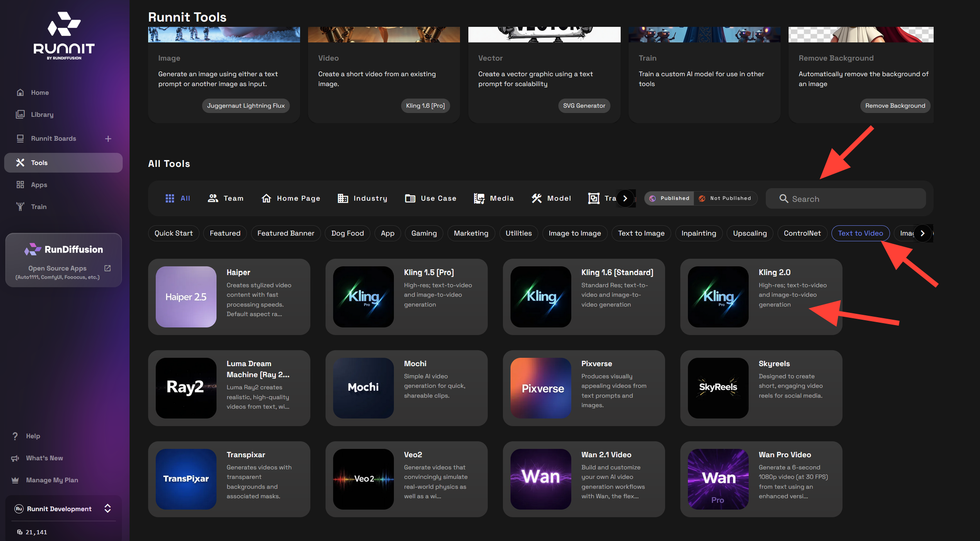Toggle the Not Published filter
This screenshot has height=541, width=980.
coord(725,198)
